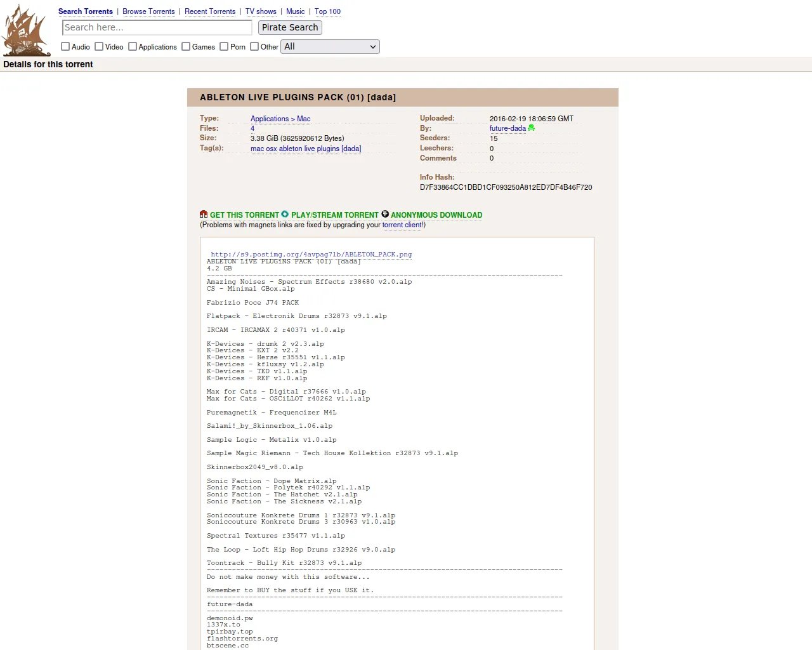Check the Porn category checkbox

coord(224,46)
